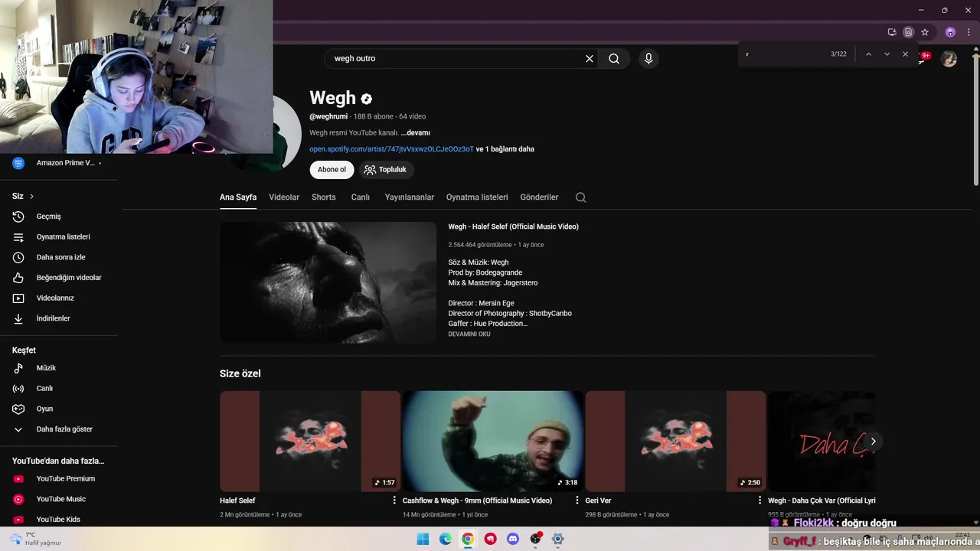Switch to the 'Oynatma listeleri' tab

click(477, 197)
